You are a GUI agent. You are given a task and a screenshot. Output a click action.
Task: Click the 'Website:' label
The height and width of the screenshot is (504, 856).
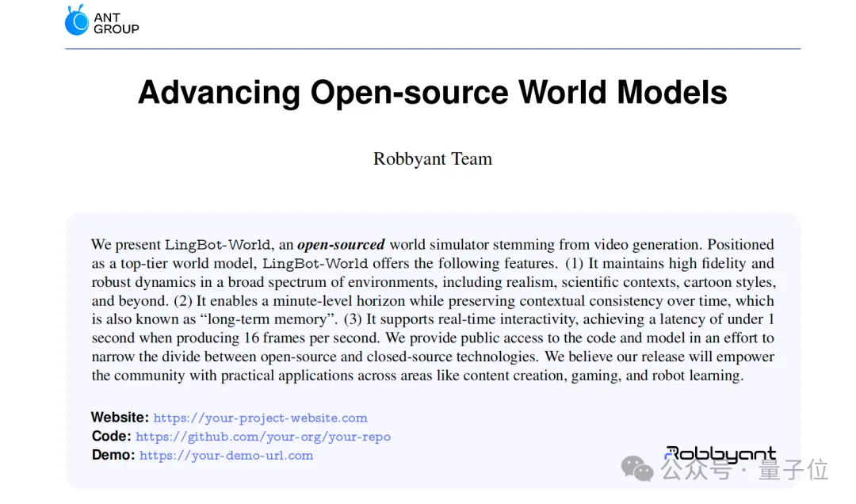(x=120, y=418)
